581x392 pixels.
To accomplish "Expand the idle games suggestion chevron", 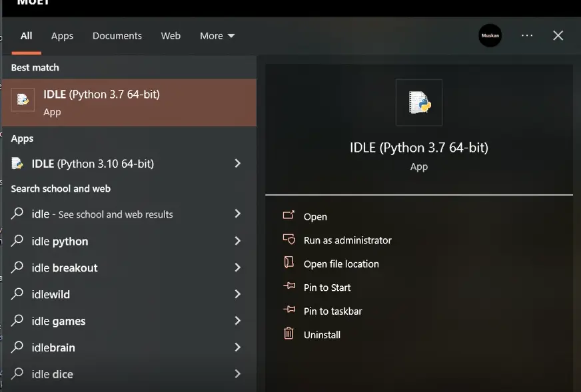I will [x=237, y=321].
